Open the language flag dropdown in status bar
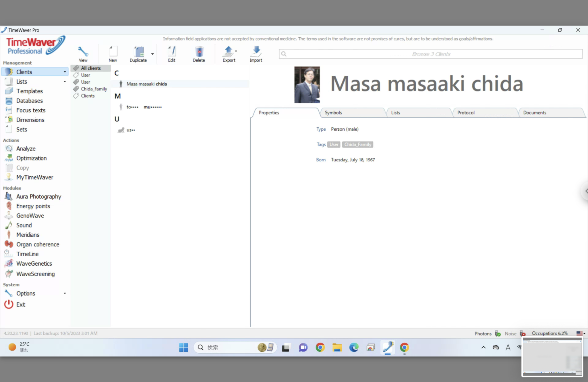 (581, 333)
